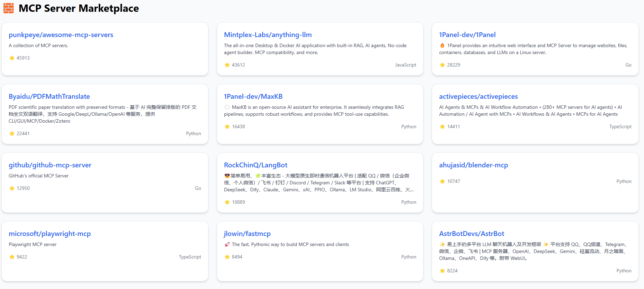Click the star icon on punkpeye/awesome-mcp-servers card
The image size is (644, 289).
[12, 58]
